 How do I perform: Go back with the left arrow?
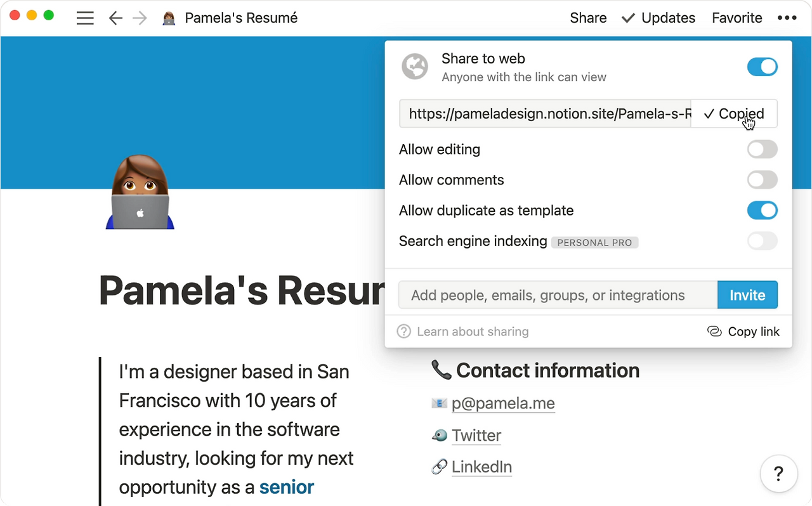point(115,18)
